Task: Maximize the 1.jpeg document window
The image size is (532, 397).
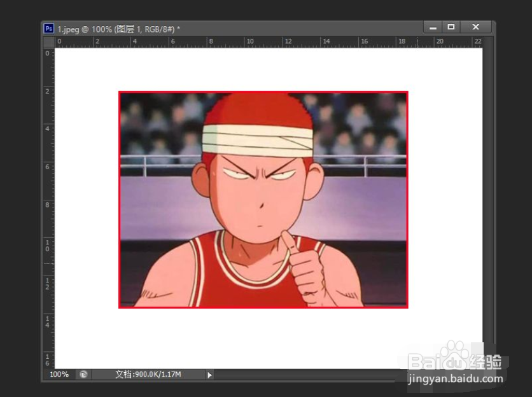Action: click(x=451, y=27)
